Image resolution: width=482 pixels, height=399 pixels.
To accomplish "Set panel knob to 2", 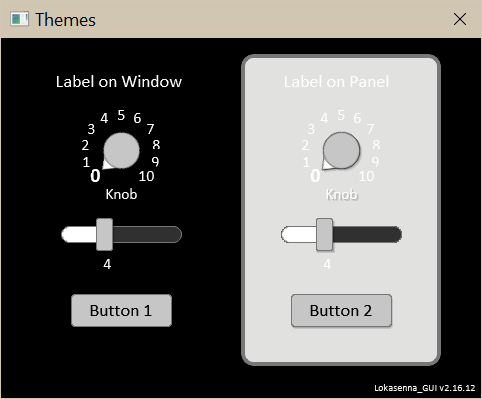I will click(305, 145).
